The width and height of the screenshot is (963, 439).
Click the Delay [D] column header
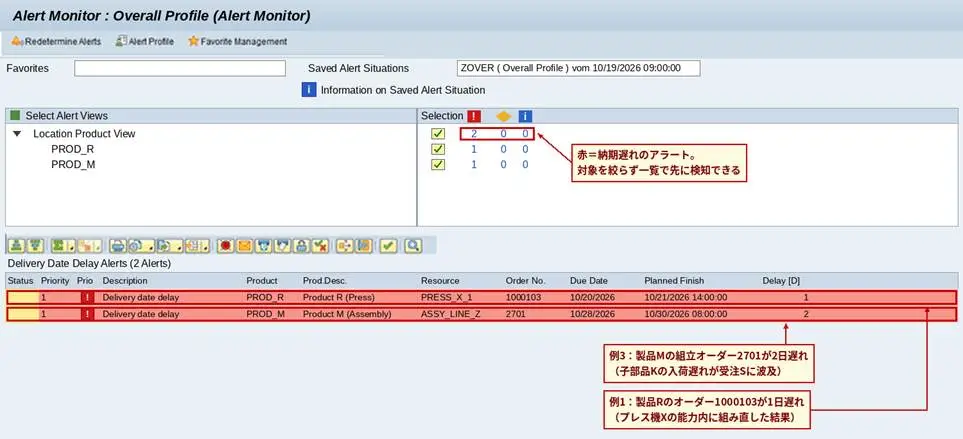pos(781,281)
